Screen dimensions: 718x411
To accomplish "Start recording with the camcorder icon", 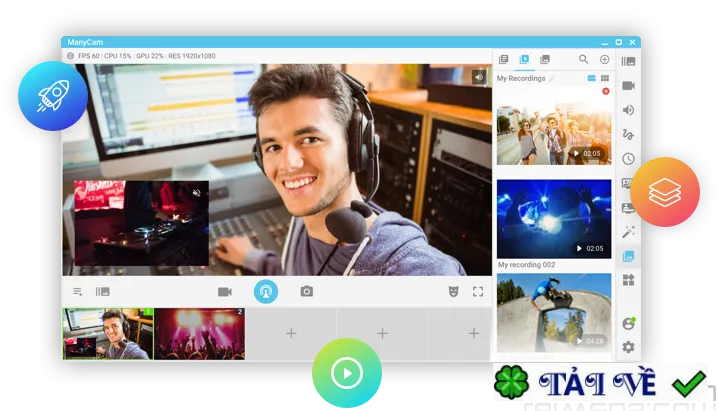I will [224, 292].
